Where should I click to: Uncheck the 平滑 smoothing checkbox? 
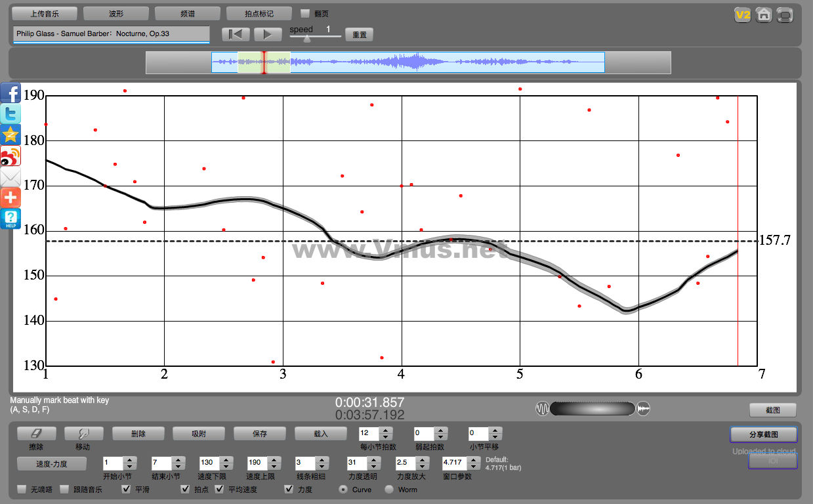(x=127, y=489)
